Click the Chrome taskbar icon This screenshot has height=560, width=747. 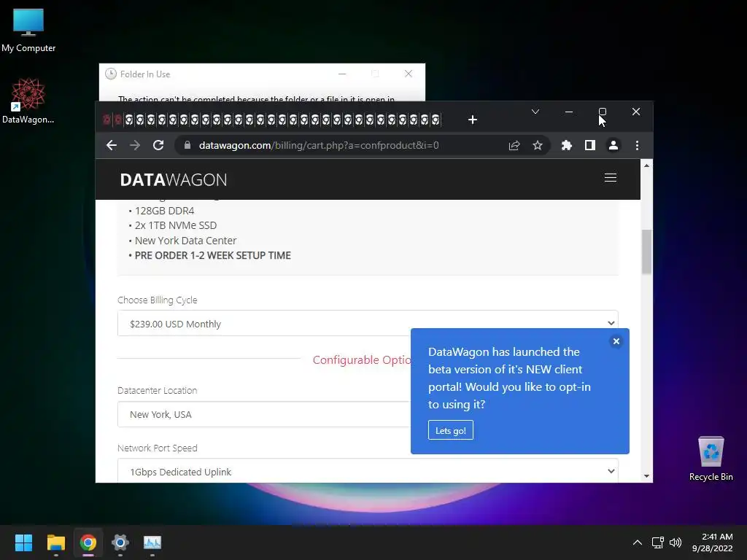(x=88, y=542)
